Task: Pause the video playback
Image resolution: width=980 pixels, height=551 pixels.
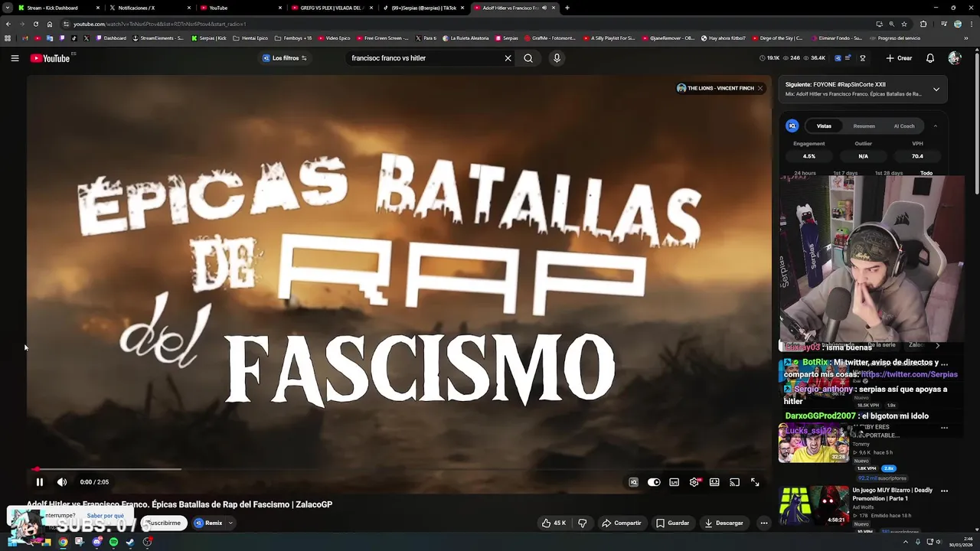Action: 40,482
